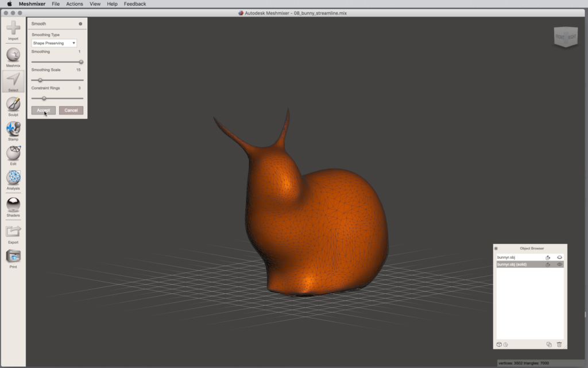This screenshot has width=588, height=368.
Task: Open the Smooth panel gear settings
Action: (80, 24)
